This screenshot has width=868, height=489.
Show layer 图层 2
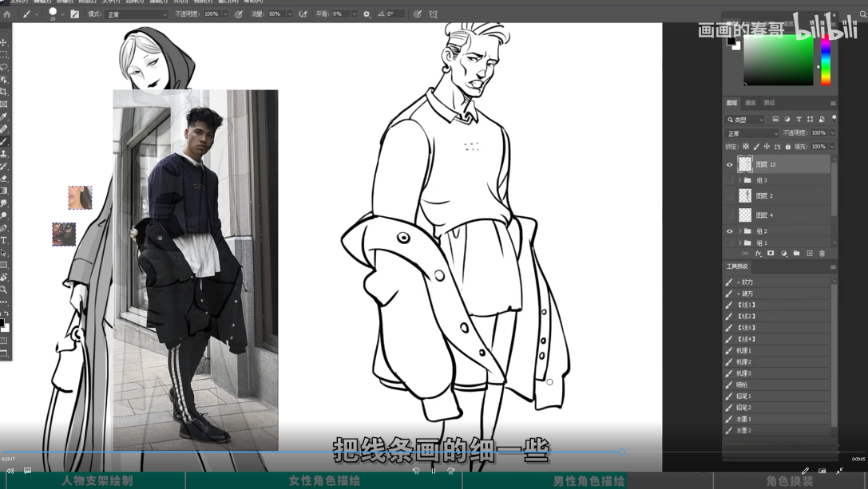(730, 195)
